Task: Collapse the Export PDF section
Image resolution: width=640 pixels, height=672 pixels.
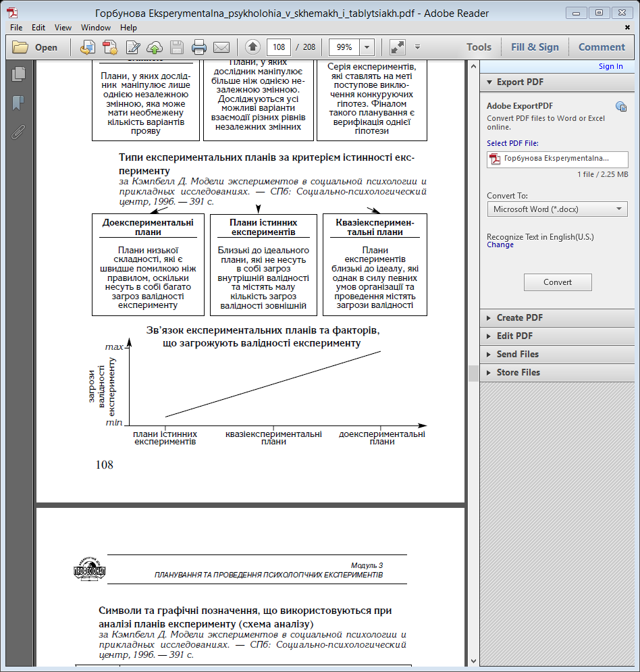Action: point(520,82)
